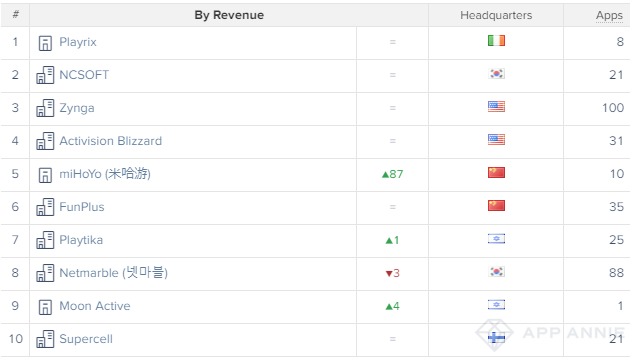Open the Zynga publisher link
The image size is (633, 360).
pos(77,108)
